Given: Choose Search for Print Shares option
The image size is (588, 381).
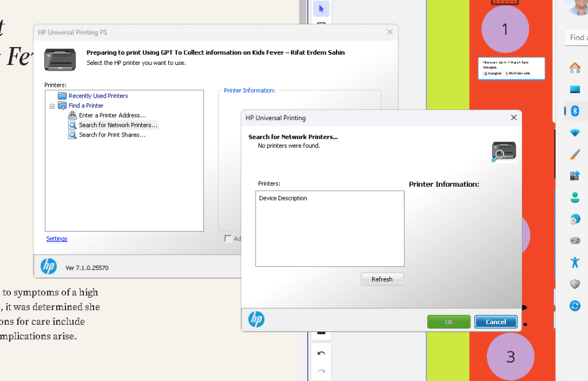Looking at the screenshot, I should coord(107,134).
